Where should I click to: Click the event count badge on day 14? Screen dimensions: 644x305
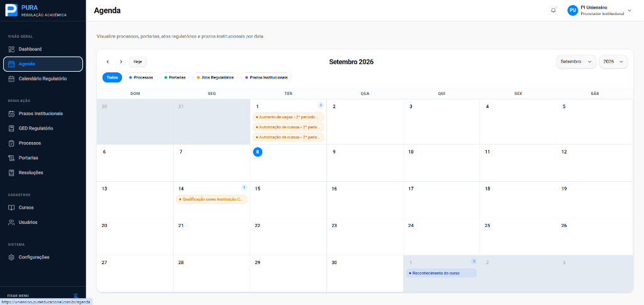pyautogui.click(x=244, y=187)
